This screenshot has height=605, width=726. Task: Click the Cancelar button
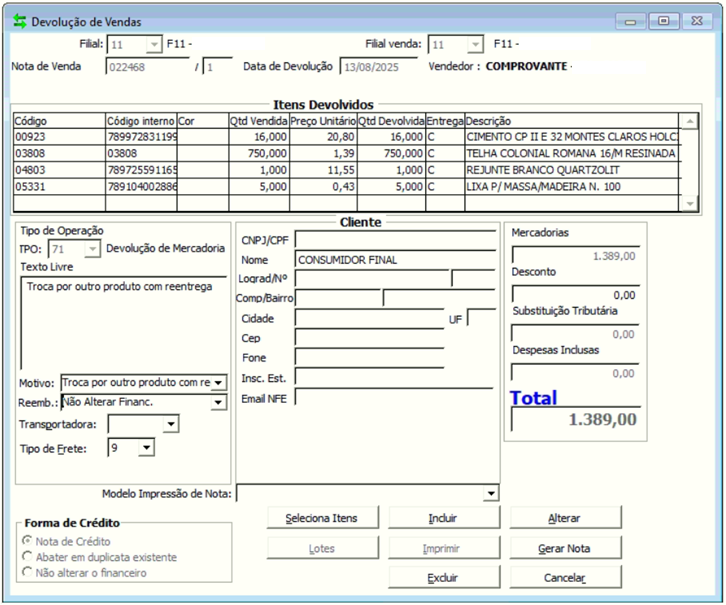(x=565, y=578)
